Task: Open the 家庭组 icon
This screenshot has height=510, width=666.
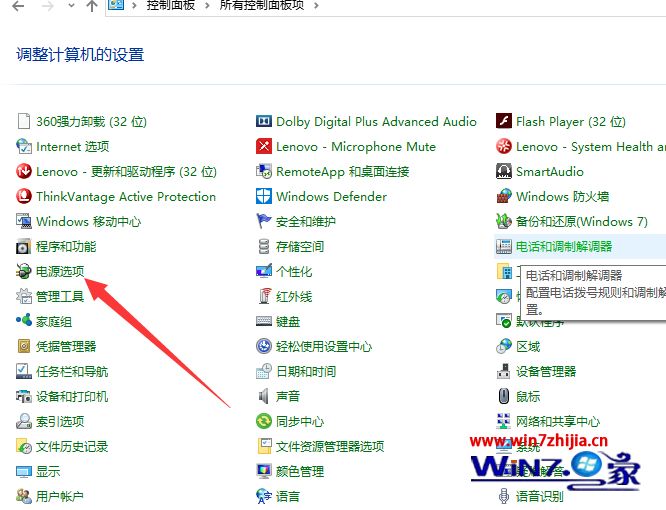Action: (x=24, y=321)
